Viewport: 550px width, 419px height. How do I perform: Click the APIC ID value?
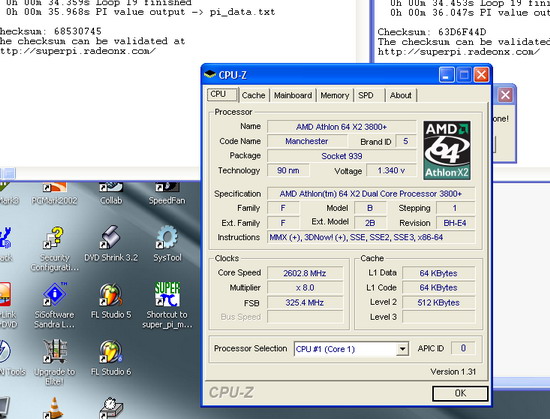click(463, 348)
